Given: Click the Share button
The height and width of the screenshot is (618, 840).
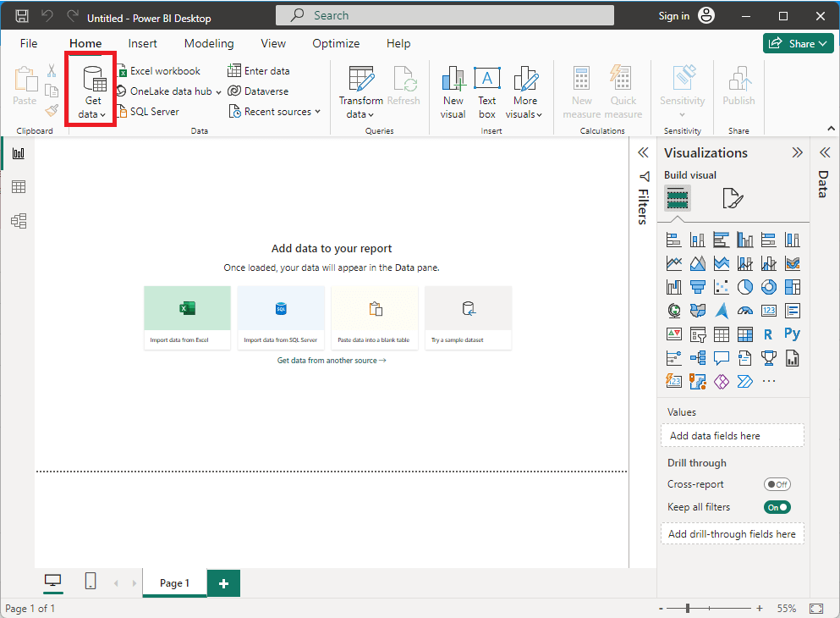Looking at the screenshot, I should tap(799, 43).
